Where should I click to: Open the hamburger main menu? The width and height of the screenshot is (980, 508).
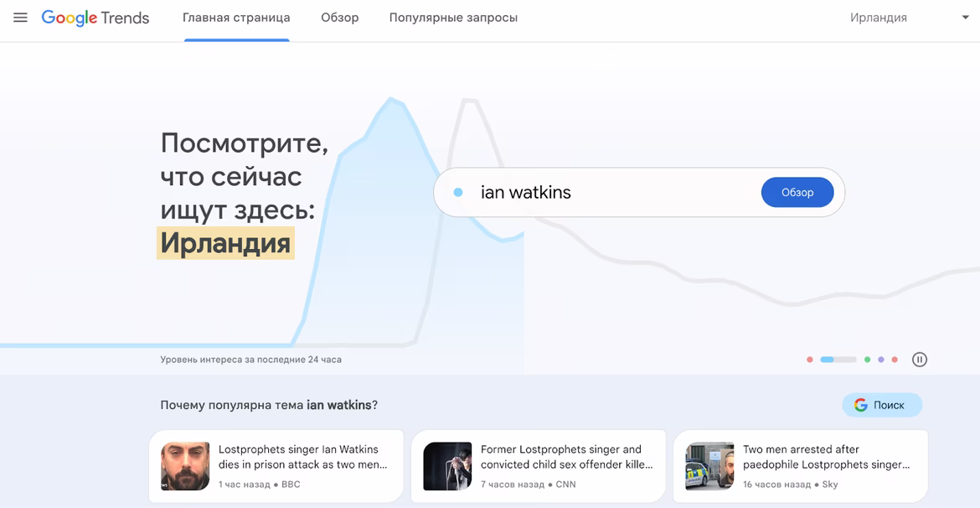click(21, 18)
